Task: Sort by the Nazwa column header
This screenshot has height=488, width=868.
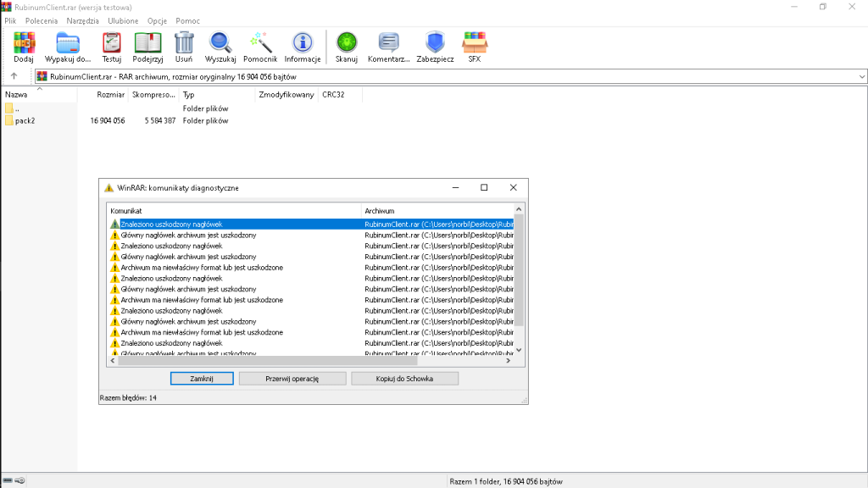Action: (39, 95)
